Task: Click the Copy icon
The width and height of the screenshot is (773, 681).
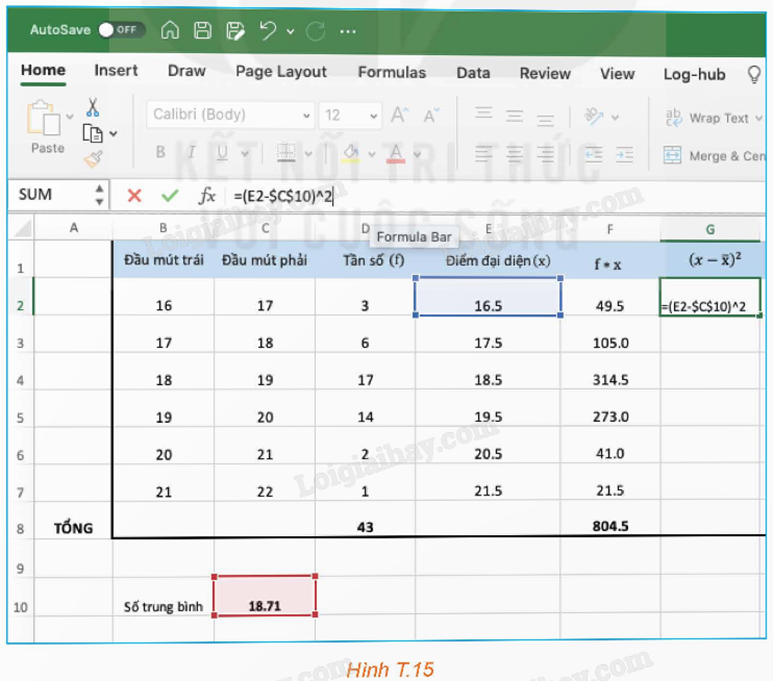Action: (x=93, y=133)
